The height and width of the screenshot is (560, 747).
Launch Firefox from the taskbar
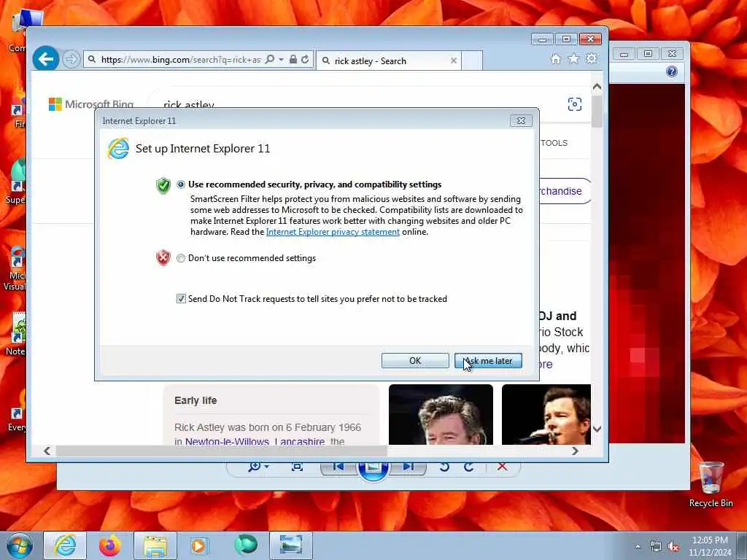point(110,545)
